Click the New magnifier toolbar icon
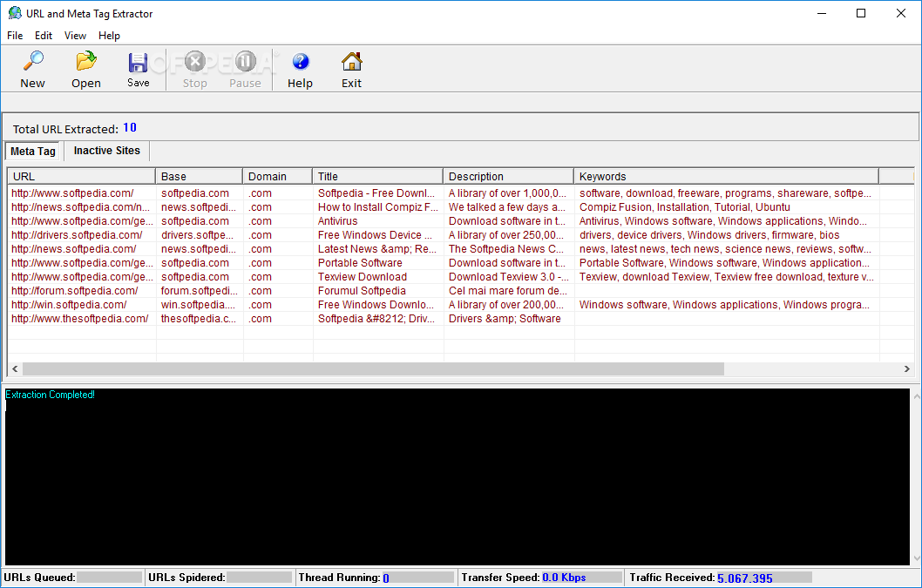922x588 pixels. click(x=33, y=61)
